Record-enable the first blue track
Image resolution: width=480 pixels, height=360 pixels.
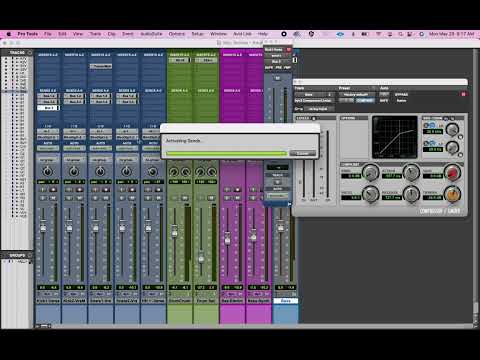[53, 190]
